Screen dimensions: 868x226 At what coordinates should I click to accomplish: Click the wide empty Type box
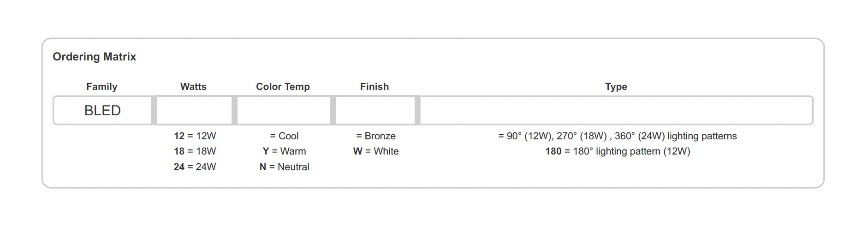616,111
